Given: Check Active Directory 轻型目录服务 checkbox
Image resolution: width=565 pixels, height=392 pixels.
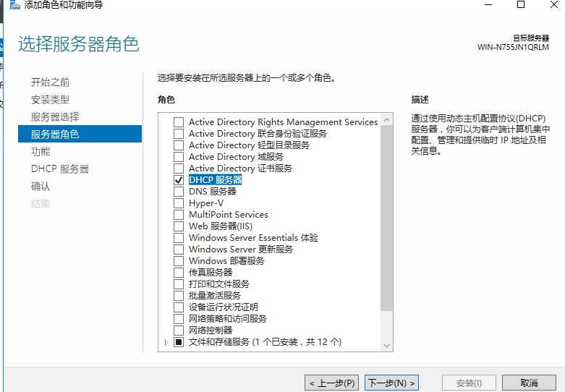Looking at the screenshot, I should [x=179, y=145].
